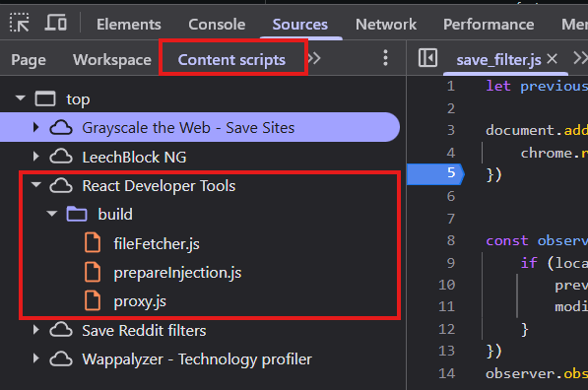Click the 'const' keyword on line 8
588x390 pixels.
click(x=507, y=240)
